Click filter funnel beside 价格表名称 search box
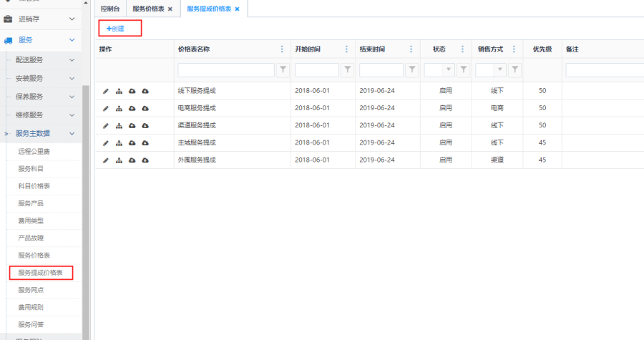The height and width of the screenshot is (340, 644). point(283,70)
